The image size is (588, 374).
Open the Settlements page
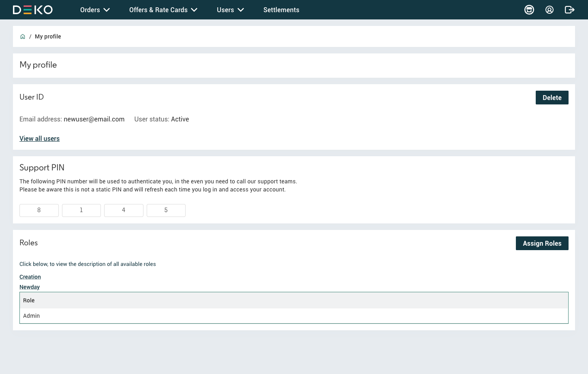click(x=281, y=10)
